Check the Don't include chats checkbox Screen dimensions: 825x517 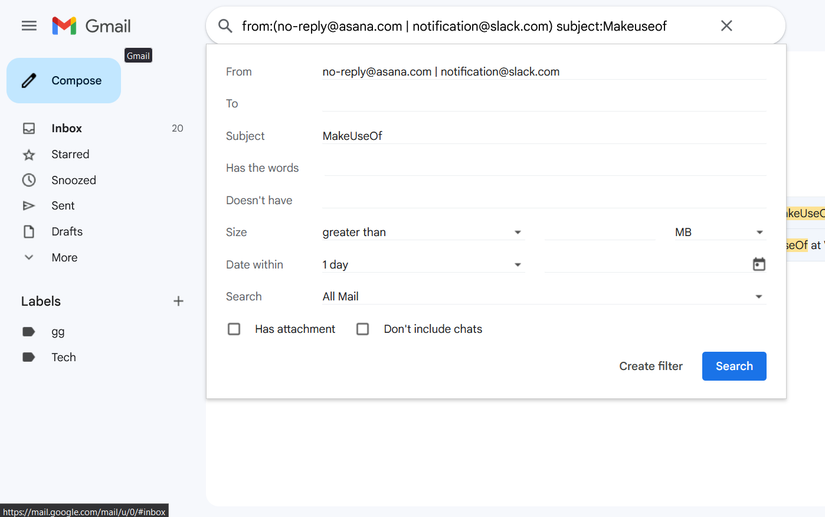pos(363,329)
